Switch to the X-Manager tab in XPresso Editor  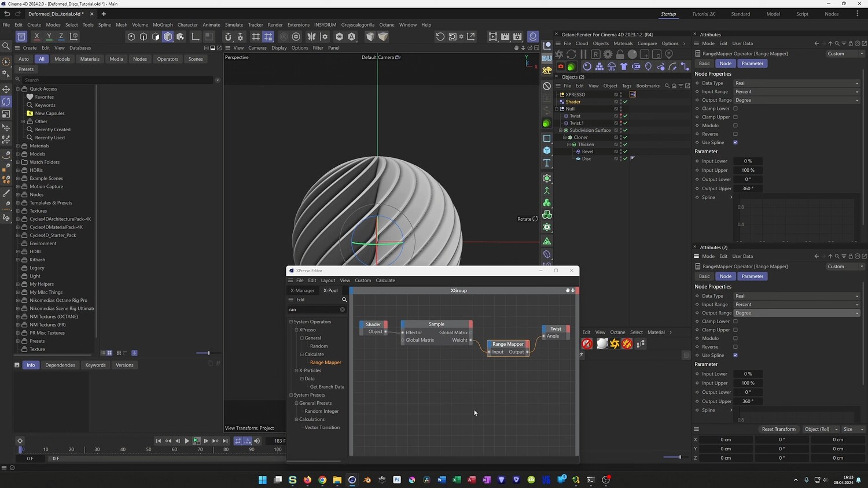302,290
